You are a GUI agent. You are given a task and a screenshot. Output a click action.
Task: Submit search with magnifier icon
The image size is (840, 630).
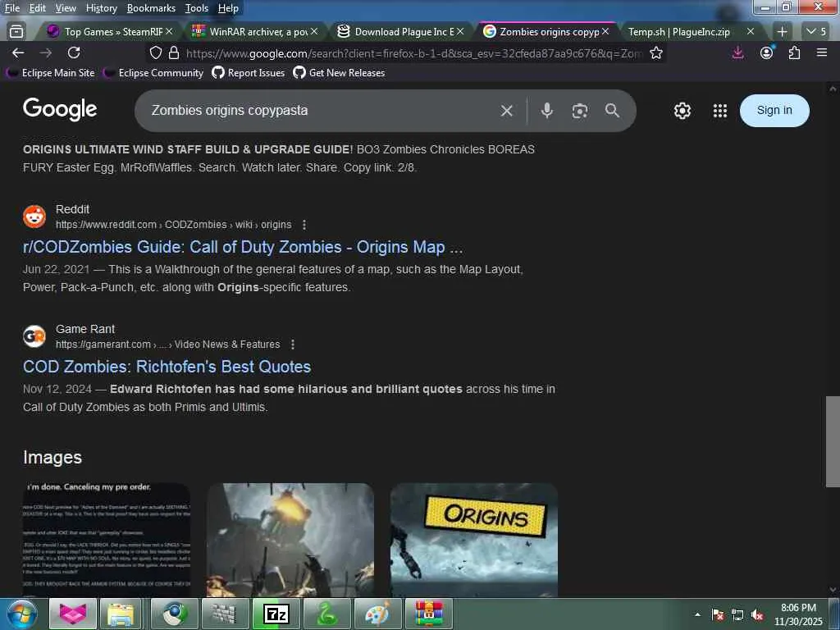tap(612, 111)
